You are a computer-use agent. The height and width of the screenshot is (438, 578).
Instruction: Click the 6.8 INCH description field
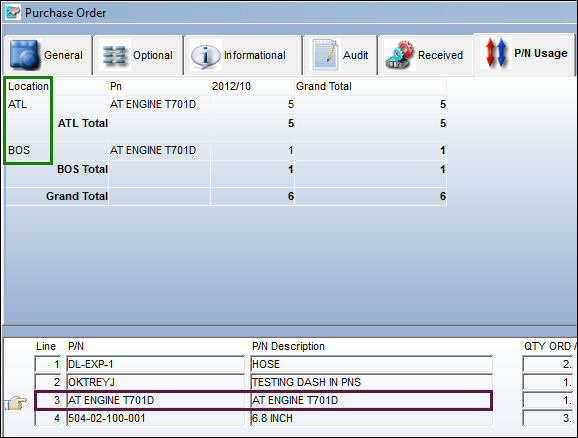[371, 418]
